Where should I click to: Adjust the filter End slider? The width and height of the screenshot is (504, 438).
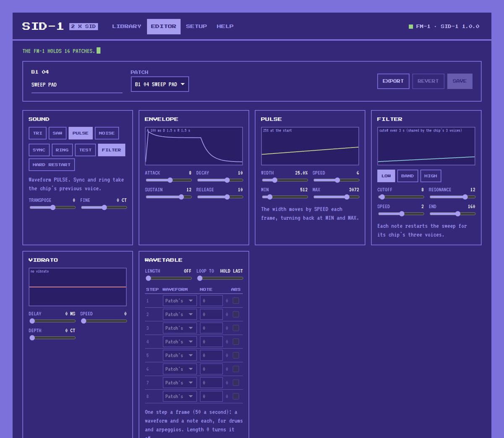pos(453,214)
